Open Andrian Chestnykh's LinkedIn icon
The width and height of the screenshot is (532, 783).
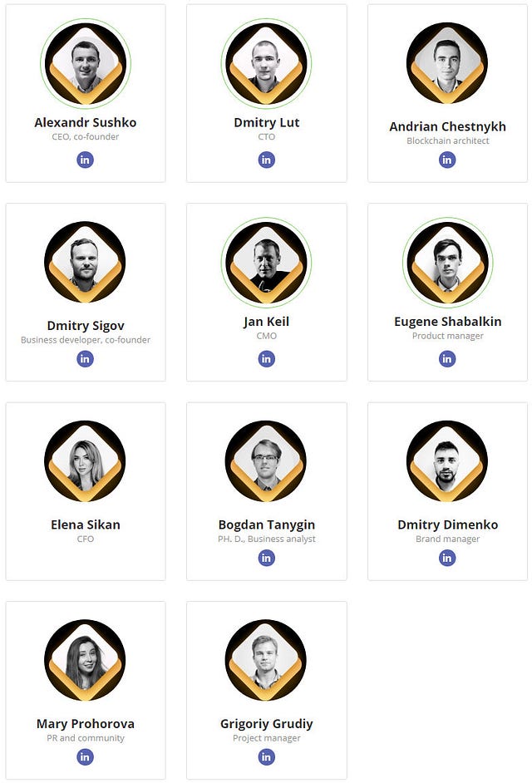click(x=447, y=160)
